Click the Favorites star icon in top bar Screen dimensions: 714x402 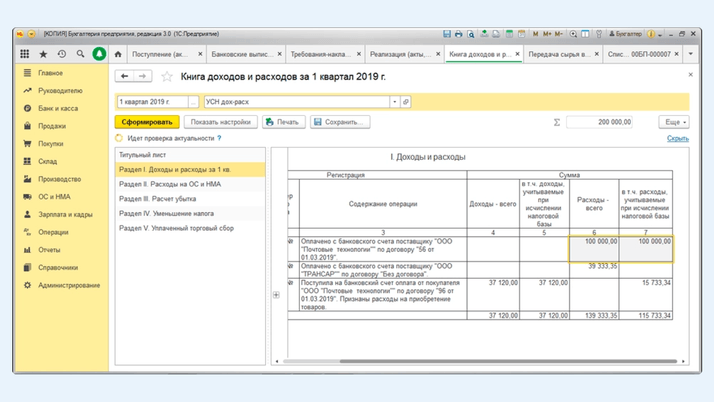pyautogui.click(x=43, y=54)
